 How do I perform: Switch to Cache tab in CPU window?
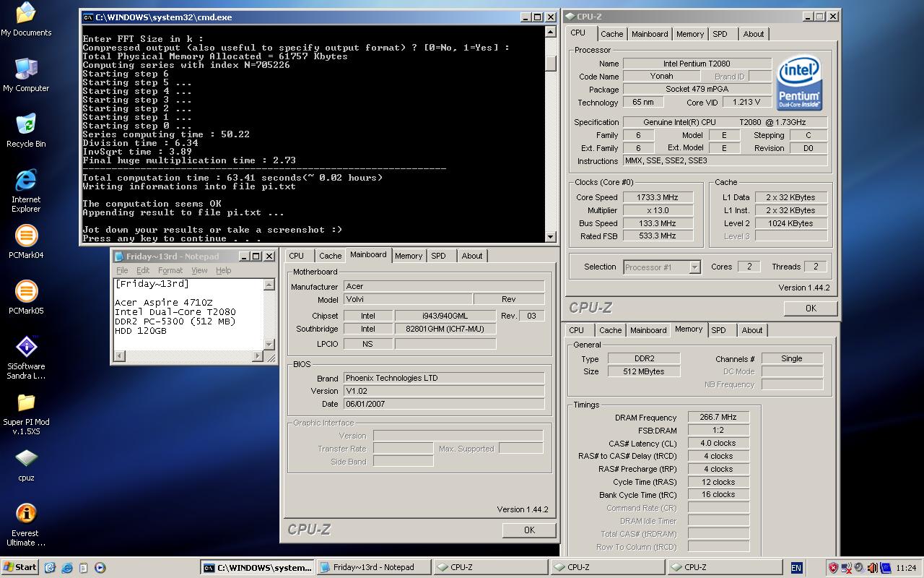coord(611,34)
